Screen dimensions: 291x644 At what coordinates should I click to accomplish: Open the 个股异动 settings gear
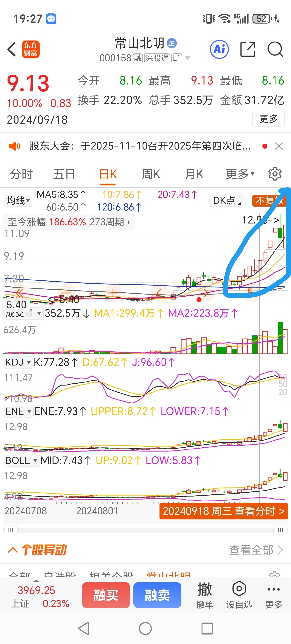tap(274, 575)
